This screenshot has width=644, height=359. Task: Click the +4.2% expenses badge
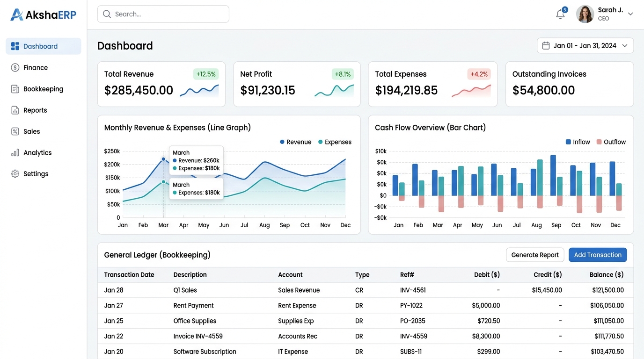pos(479,74)
